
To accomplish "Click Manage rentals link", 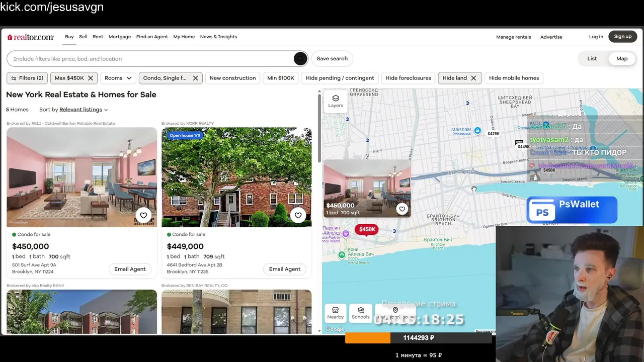I will pyautogui.click(x=514, y=37).
